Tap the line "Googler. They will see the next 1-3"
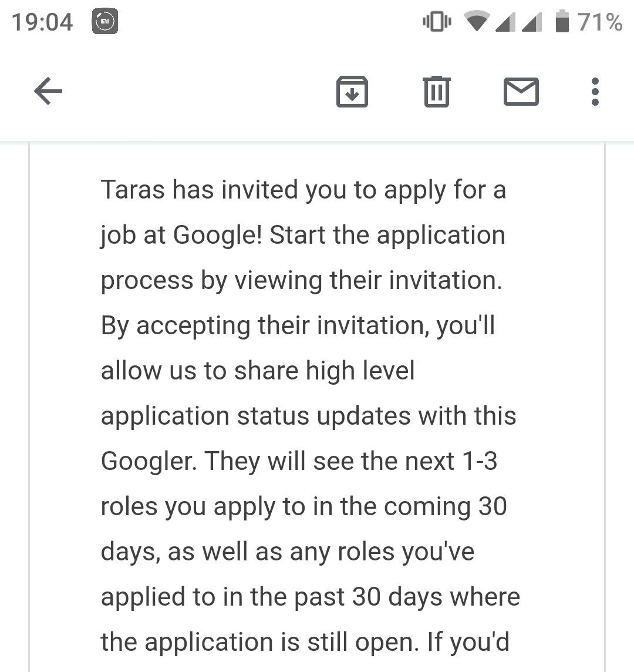Image resolution: width=634 pixels, height=672 pixels. pos(299,461)
